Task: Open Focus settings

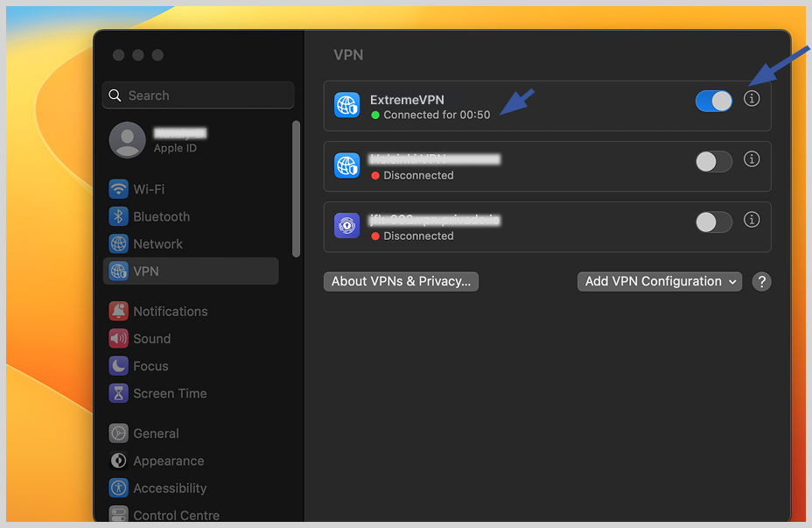Action: click(191, 366)
